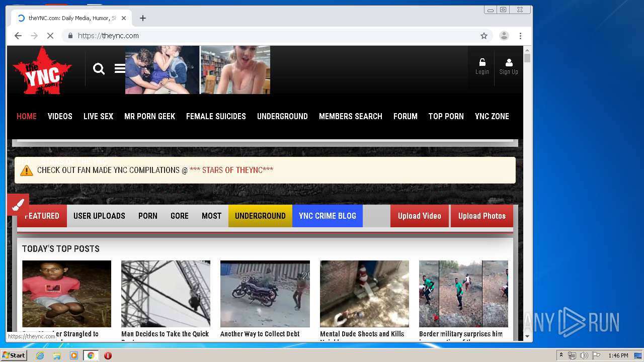Open the TOP PORN navigation item

[x=446, y=116]
